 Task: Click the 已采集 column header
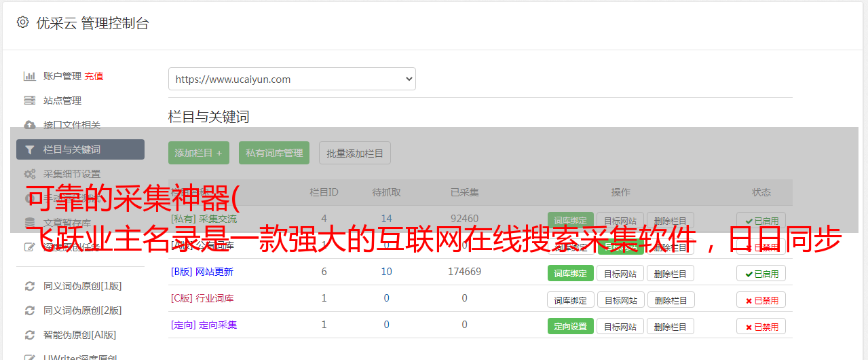(x=465, y=192)
